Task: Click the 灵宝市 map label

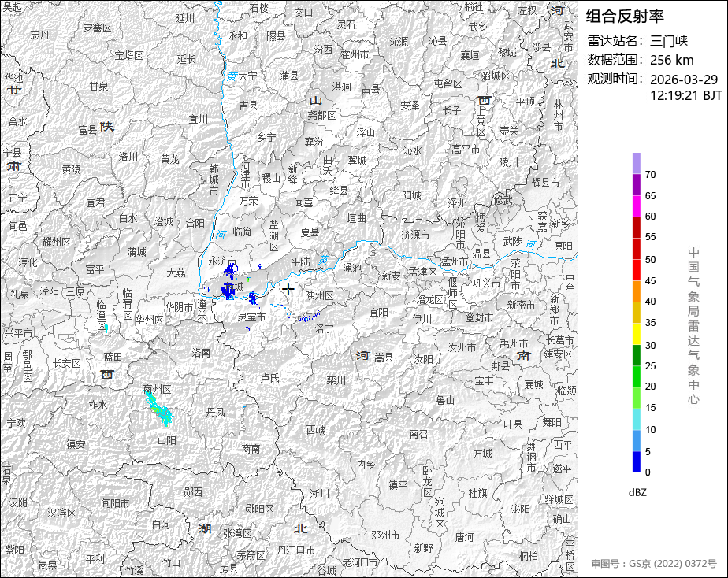Action: point(251,317)
